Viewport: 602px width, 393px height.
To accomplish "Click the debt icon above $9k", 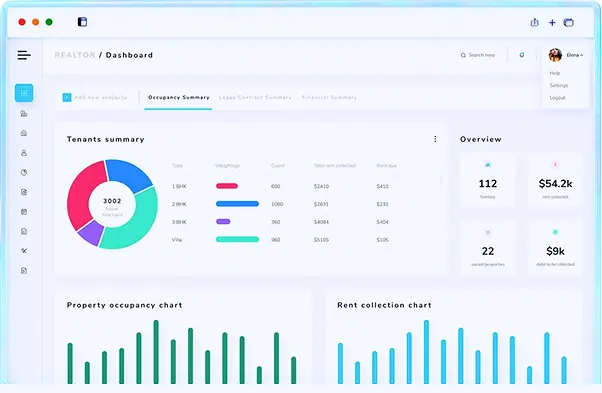I will [x=555, y=232].
